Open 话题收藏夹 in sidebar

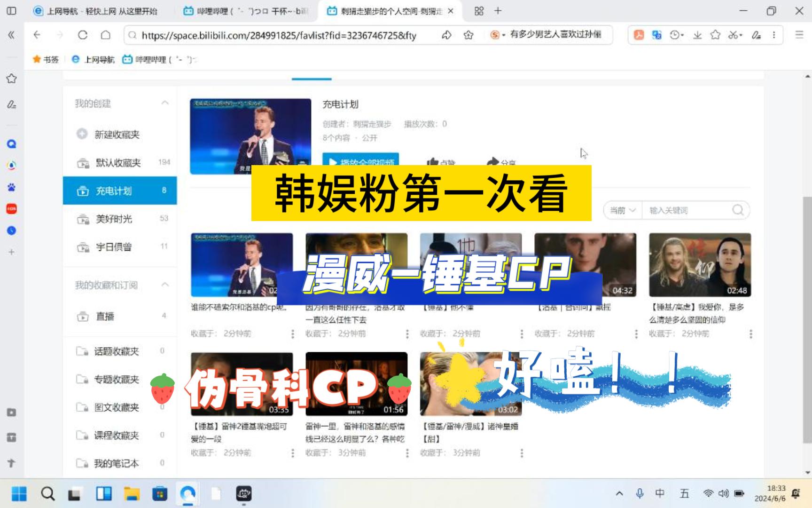[120, 351]
